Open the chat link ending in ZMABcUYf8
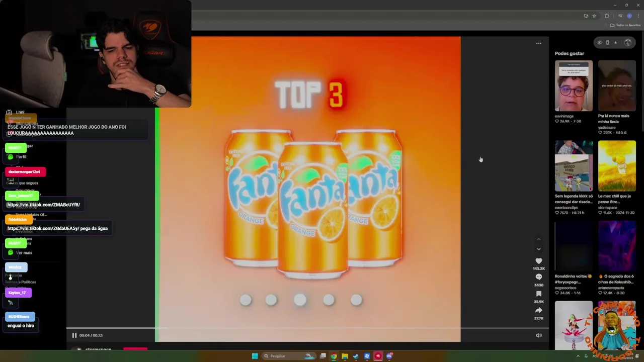This screenshot has height=362, width=644. (44, 205)
